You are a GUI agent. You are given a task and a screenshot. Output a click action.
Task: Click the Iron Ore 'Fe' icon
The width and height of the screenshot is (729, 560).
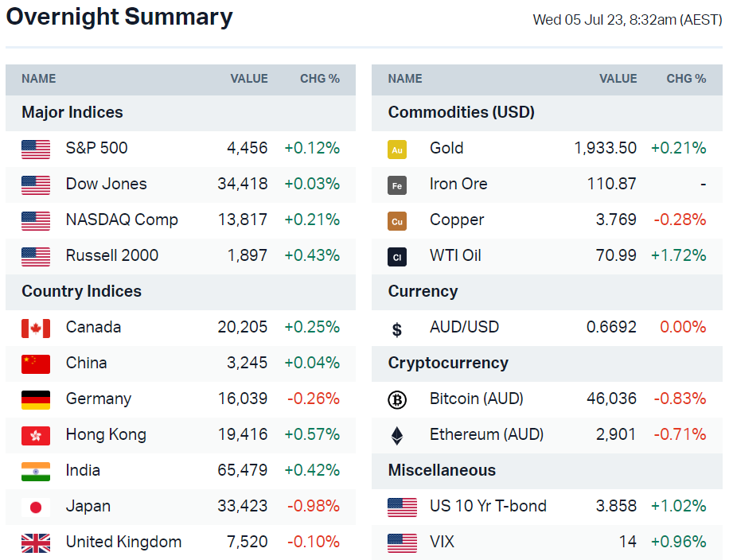tap(397, 185)
